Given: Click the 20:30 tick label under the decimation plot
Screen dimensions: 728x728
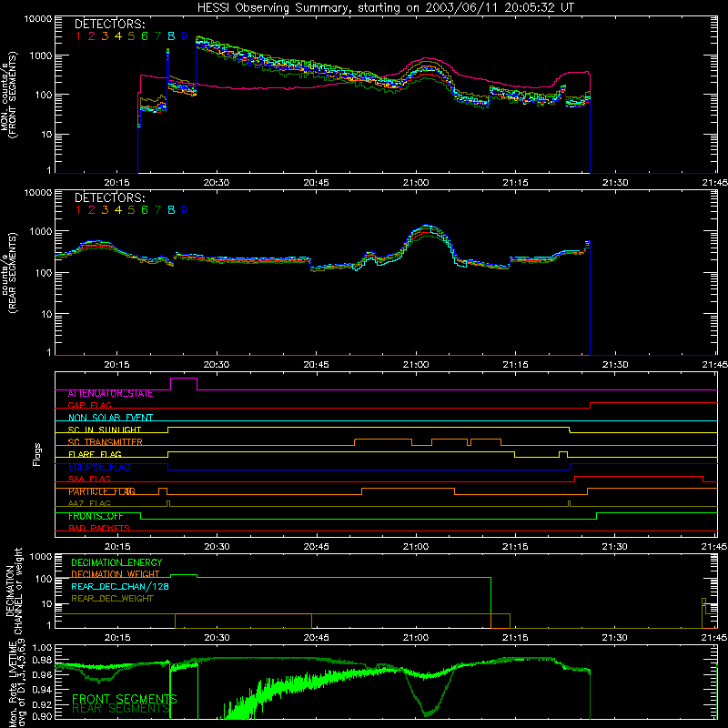Looking at the screenshot, I should coord(217,638).
